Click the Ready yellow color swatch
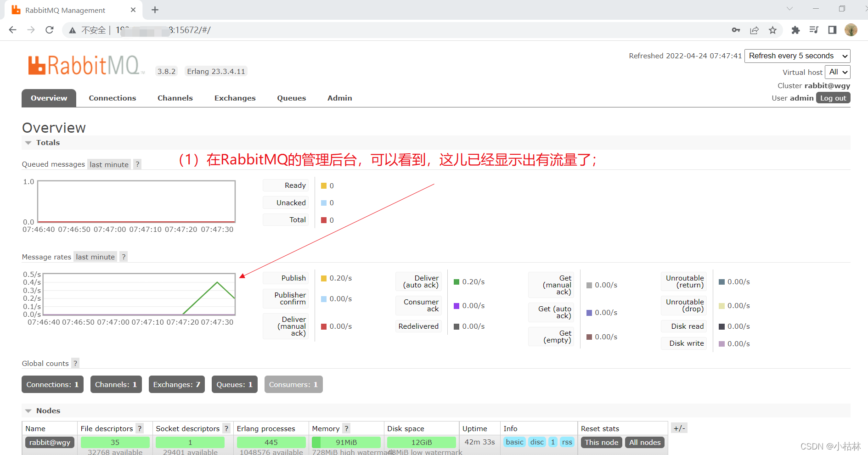This screenshot has width=868, height=455. click(x=324, y=185)
